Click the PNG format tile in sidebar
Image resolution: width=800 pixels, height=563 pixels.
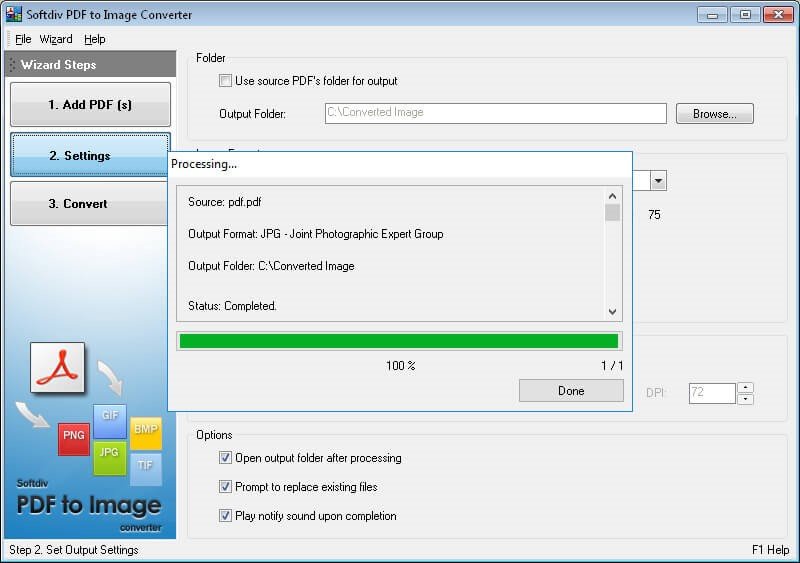74,438
